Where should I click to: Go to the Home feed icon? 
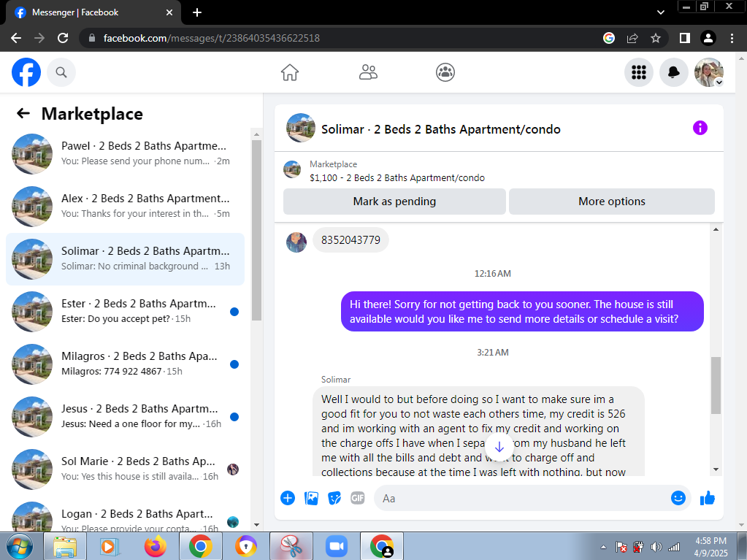click(290, 72)
